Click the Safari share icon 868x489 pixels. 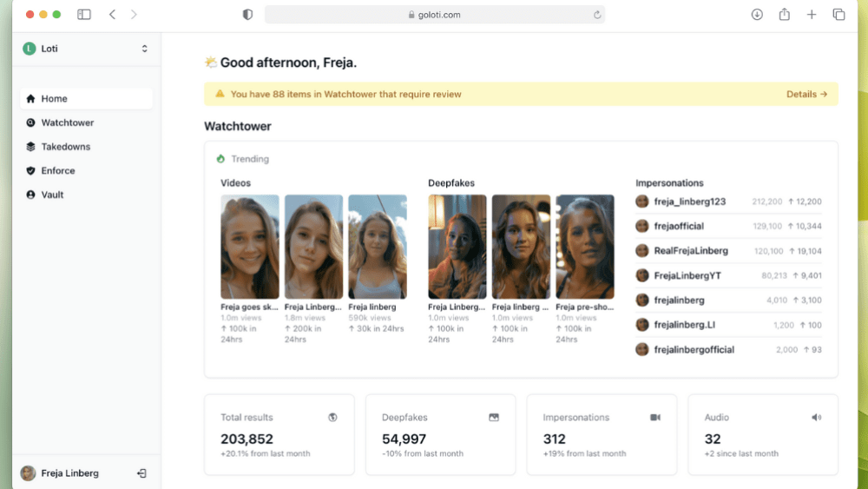[785, 15]
